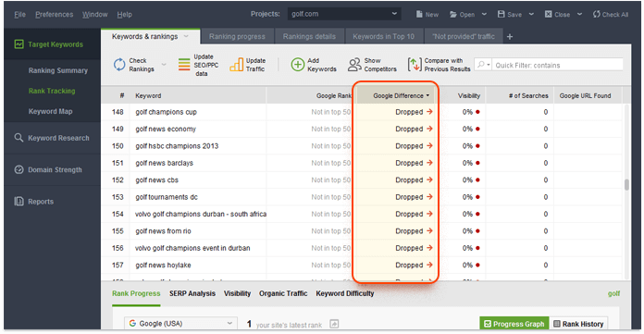This screenshot has height=334, width=644.
Task: Open the Keyword Research magnifier section
Action: pyautogui.click(x=52, y=138)
